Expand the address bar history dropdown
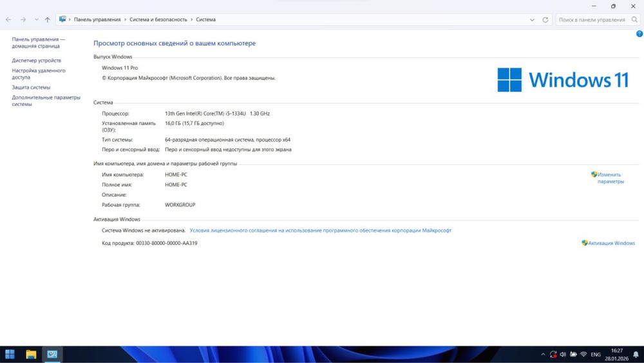This screenshot has width=644, height=363. pos(533,20)
